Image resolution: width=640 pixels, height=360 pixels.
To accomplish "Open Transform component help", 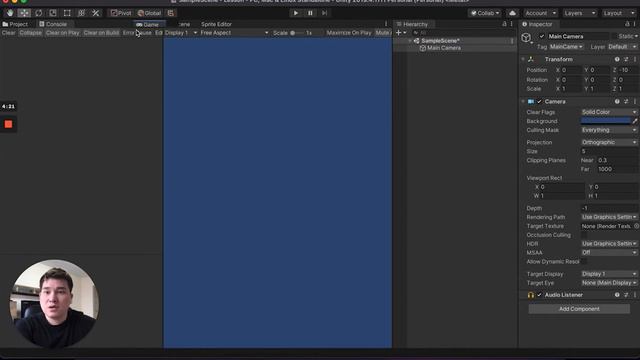I will [x=617, y=59].
